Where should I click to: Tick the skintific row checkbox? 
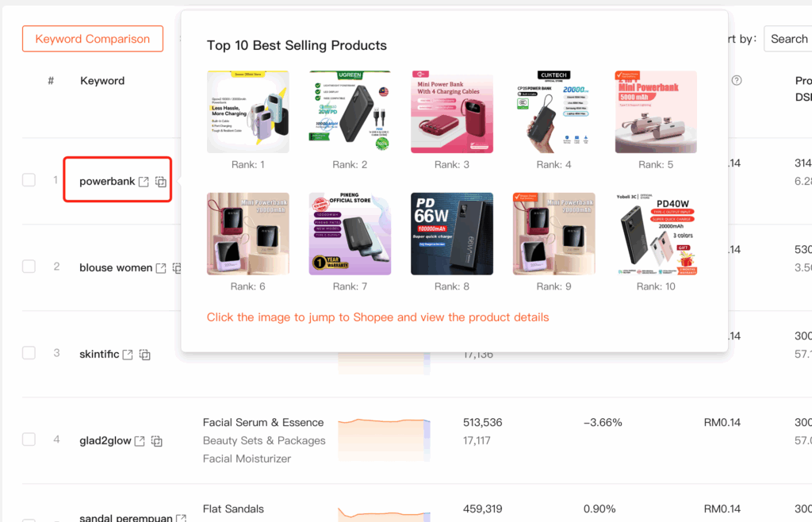(29, 353)
